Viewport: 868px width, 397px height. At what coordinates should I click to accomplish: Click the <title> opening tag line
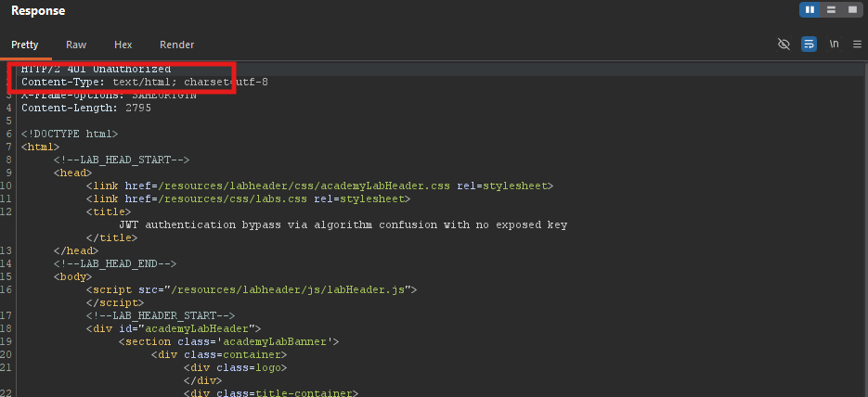click(109, 211)
